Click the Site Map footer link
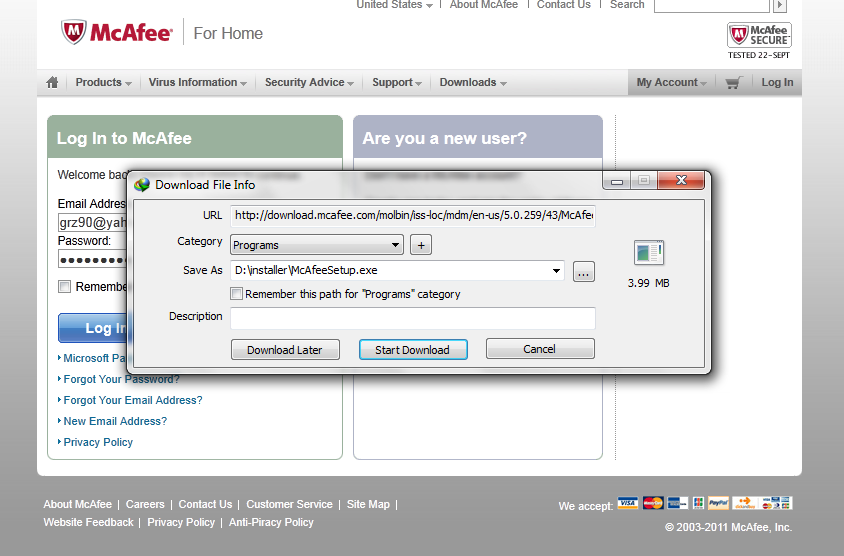Viewport: 844px width, 556px height. click(x=368, y=504)
